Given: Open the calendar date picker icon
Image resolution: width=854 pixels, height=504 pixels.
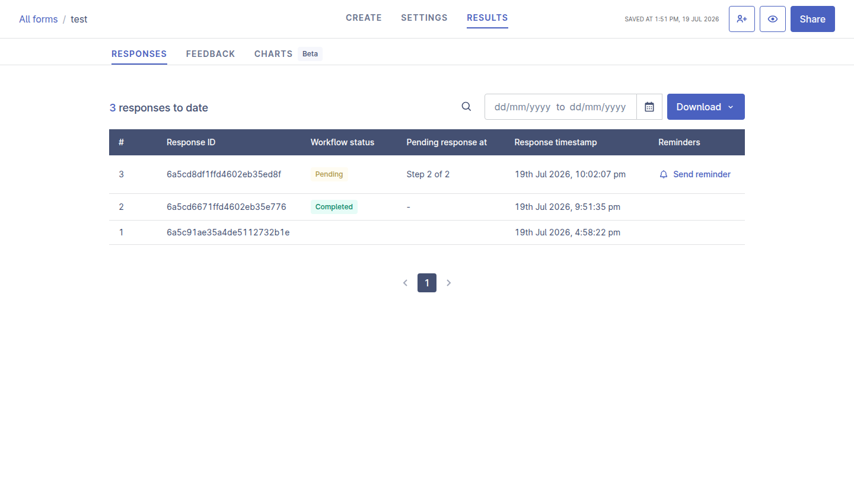Looking at the screenshot, I should click(649, 107).
